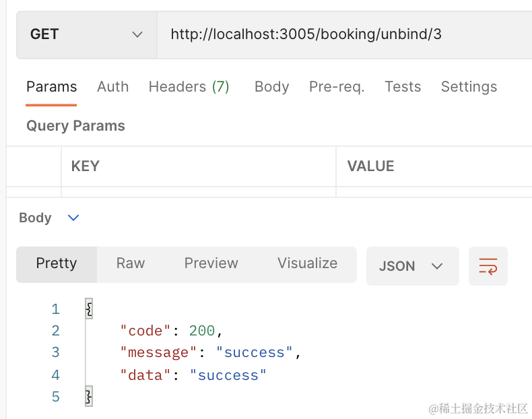Open the GET method dropdown
Image resolution: width=532 pixels, height=419 pixels.
pyautogui.click(x=86, y=34)
